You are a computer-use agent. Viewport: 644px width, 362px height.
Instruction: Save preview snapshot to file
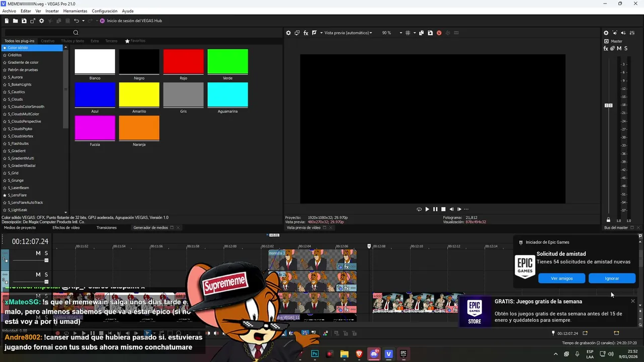point(430,33)
